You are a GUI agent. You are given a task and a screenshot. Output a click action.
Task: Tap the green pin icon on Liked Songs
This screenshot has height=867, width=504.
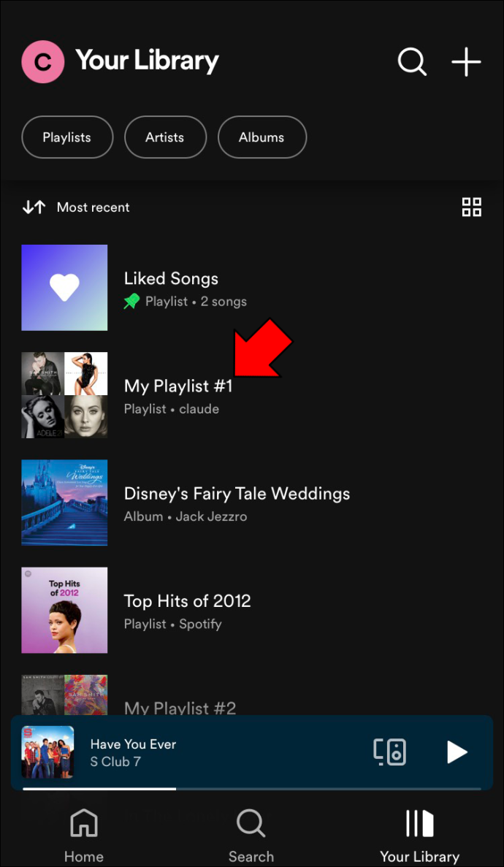(x=131, y=302)
